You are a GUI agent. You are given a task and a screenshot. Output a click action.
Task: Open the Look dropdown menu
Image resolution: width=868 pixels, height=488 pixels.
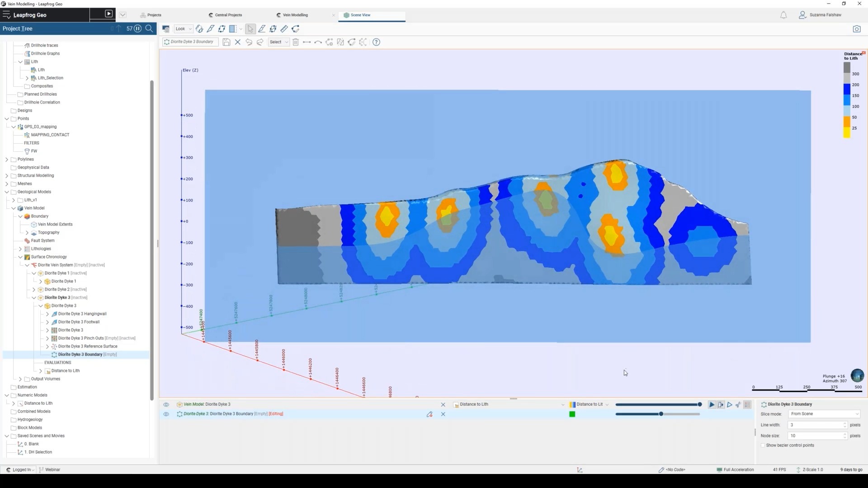click(x=183, y=29)
